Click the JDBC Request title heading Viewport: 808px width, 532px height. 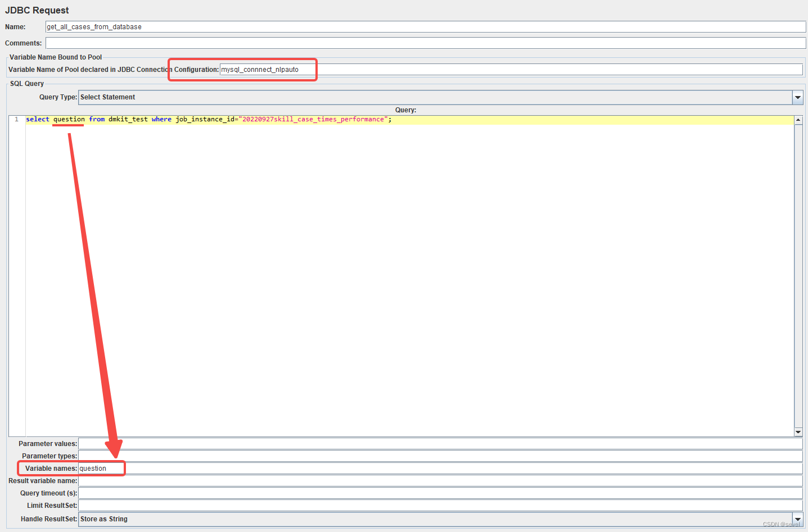37,10
